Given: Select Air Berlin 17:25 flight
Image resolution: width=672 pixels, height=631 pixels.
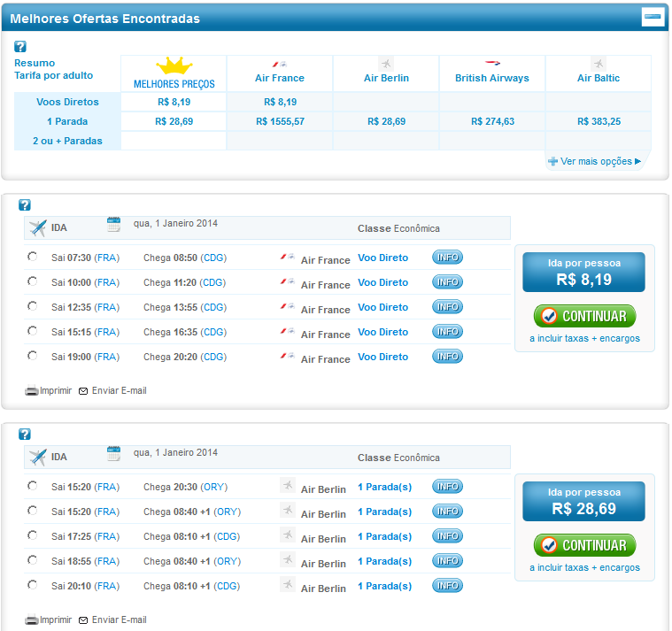Looking at the screenshot, I should pyautogui.click(x=32, y=535).
